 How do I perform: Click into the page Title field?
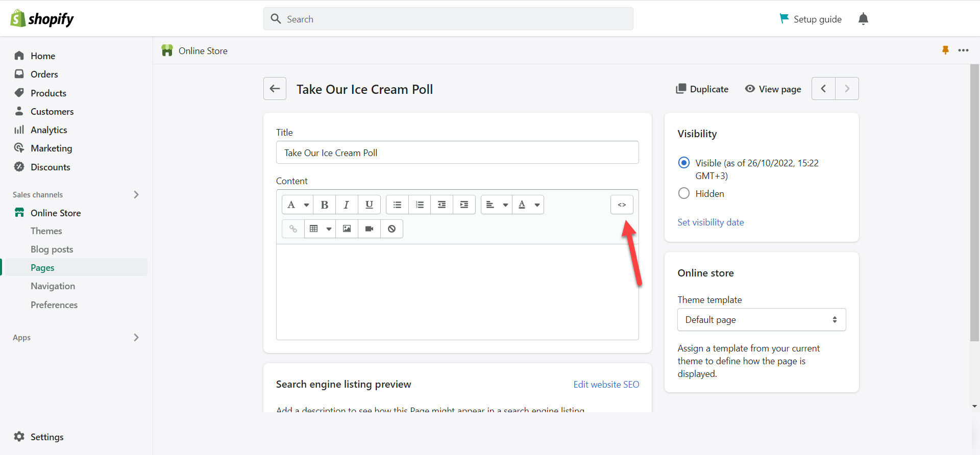click(x=457, y=153)
